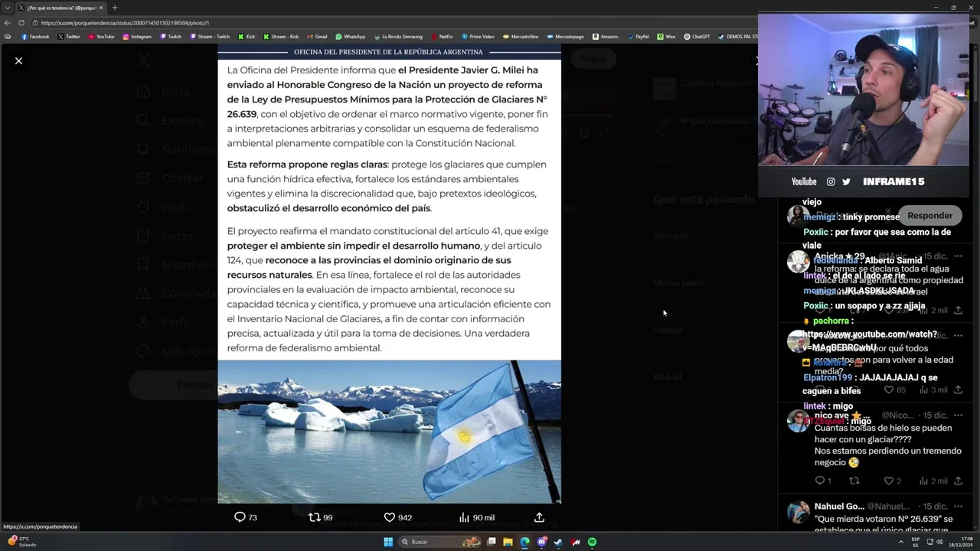Like the tweet with 942 likes
980x551 pixels.
397,517
